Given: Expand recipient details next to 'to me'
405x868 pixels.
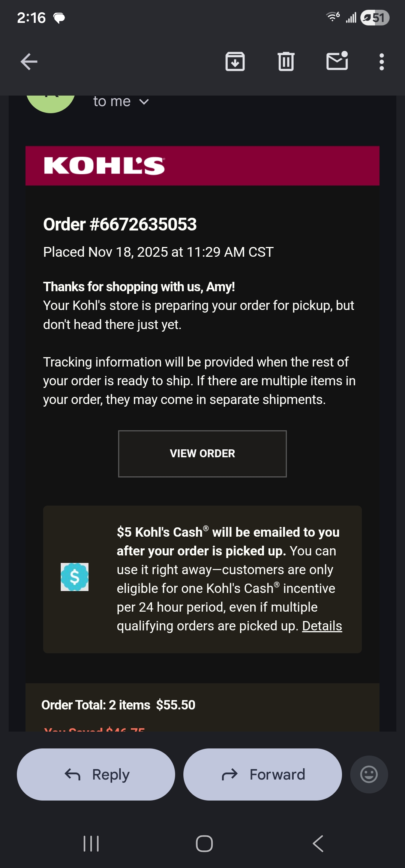Looking at the screenshot, I should pos(144,102).
